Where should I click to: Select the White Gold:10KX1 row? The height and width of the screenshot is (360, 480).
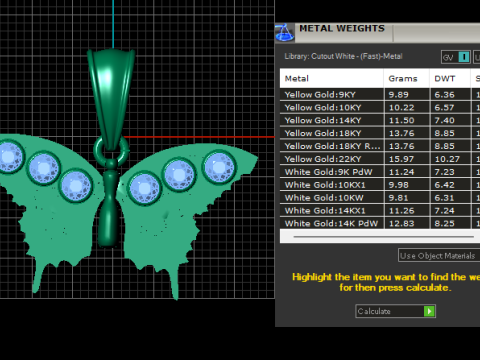click(380, 185)
